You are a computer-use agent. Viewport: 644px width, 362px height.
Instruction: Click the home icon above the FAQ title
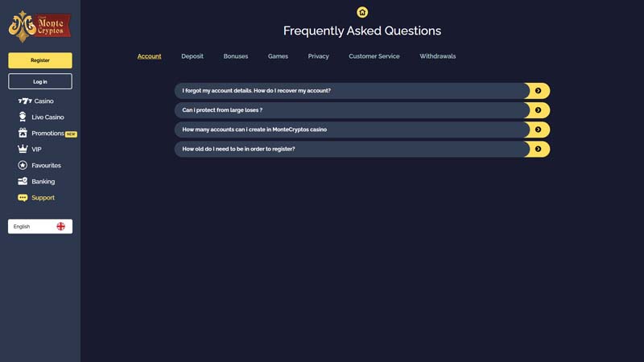pyautogui.click(x=362, y=12)
